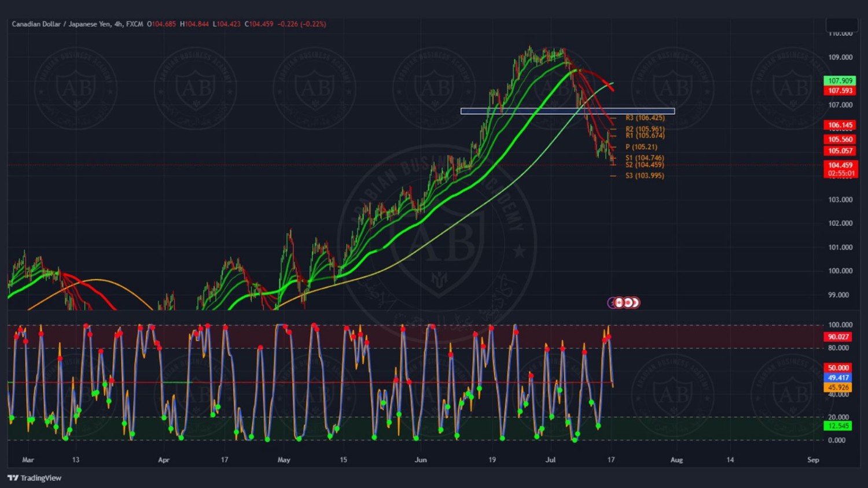This screenshot has width=868, height=488.
Task: Click the change value -0.226 (-0.22%)
Action: 301,24
